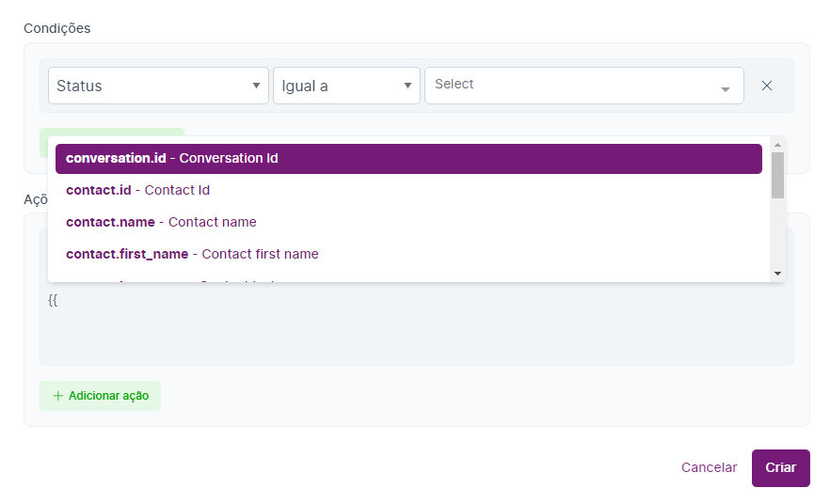Viewport: 830px width, 504px height.
Task: Click the green button hidden behind the variable list
Action: coord(112,133)
